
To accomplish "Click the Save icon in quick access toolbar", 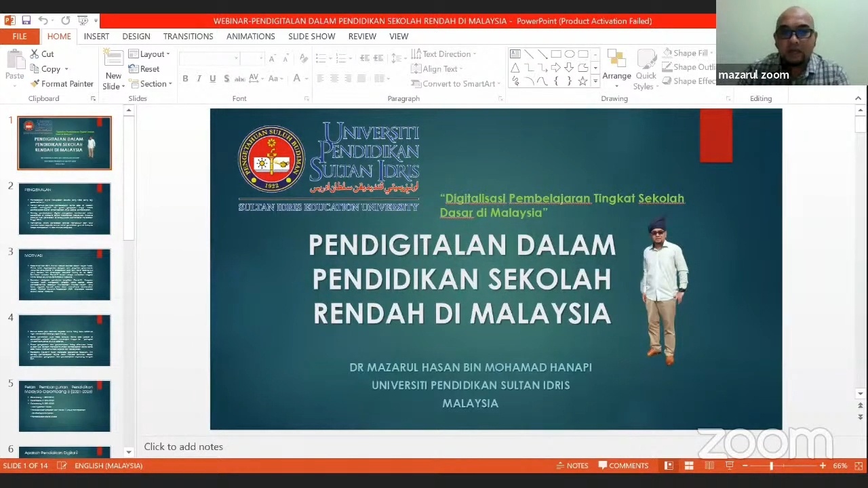I will pyautogui.click(x=26, y=20).
